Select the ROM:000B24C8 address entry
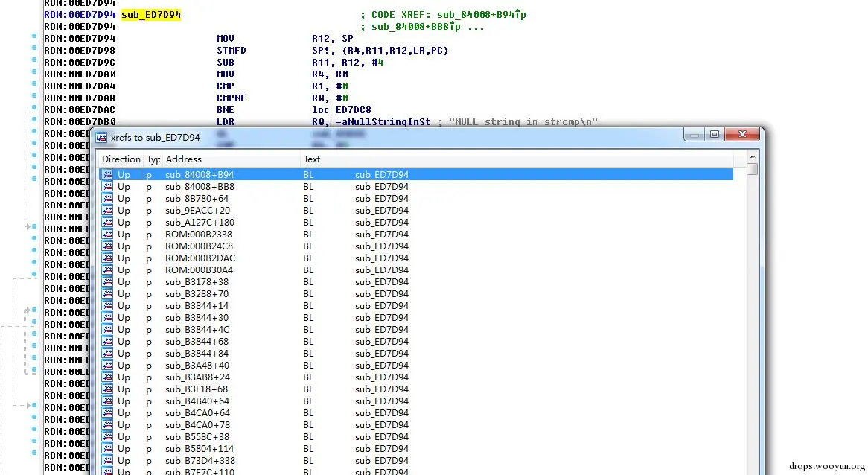868x475 pixels. tap(199, 246)
